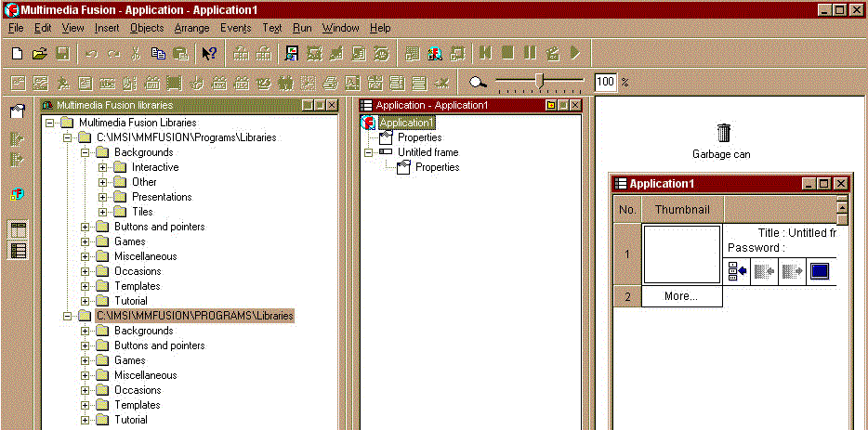Open the Insert menu
This screenshot has height=430, width=868.
click(107, 28)
